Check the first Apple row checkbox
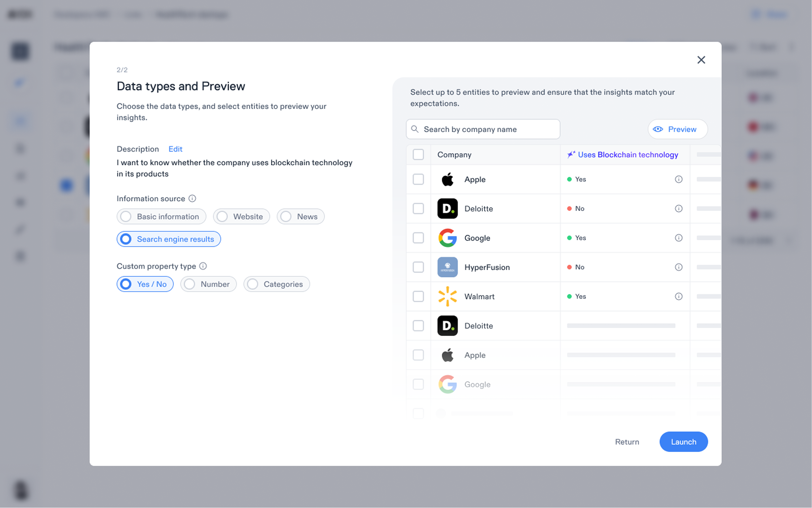 click(x=418, y=179)
